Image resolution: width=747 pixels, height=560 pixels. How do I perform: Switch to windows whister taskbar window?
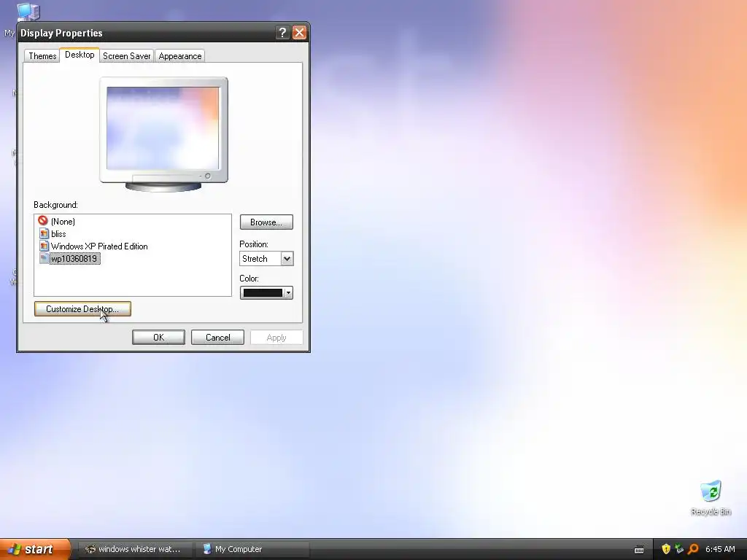[x=135, y=549]
